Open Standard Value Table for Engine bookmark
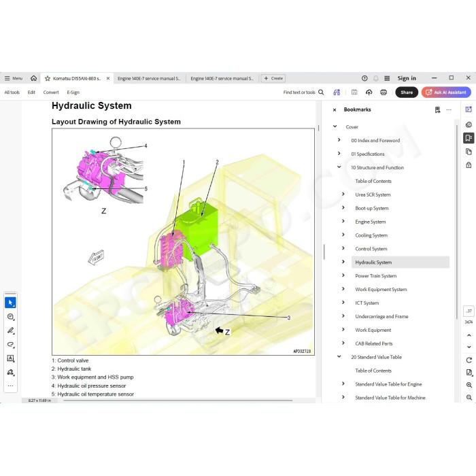476x476 pixels. click(388, 384)
